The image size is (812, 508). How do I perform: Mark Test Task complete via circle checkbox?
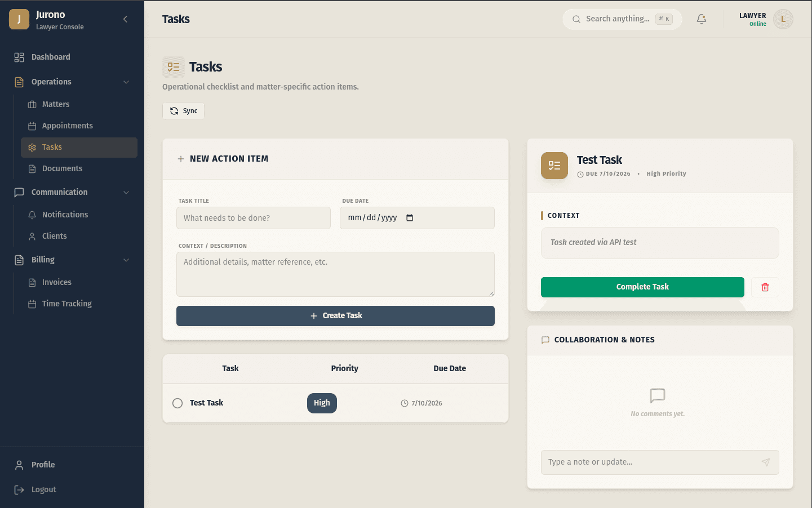pos(178,403)
